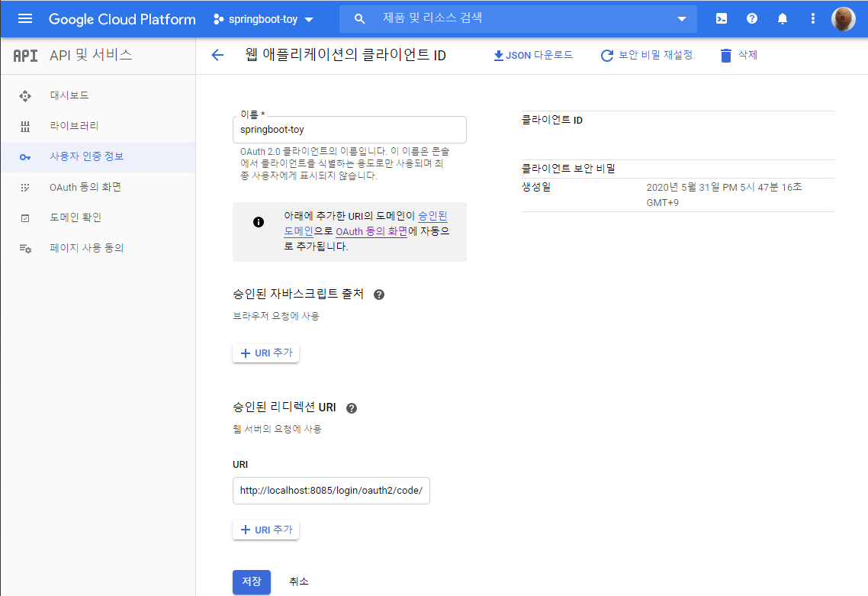
Task: Click the OAuth consent screen icon
Action: (x=25, y=188)
